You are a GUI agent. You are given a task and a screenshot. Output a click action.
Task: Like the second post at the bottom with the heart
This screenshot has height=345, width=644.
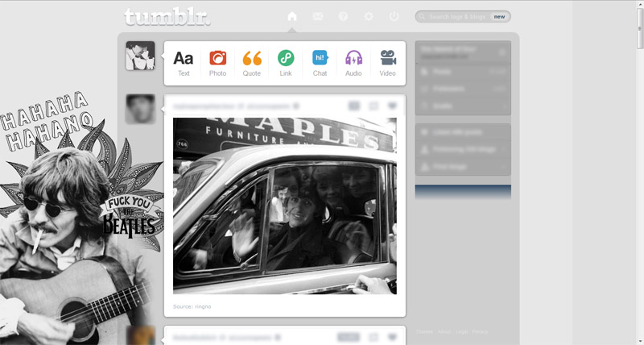pyautogui.click(x=393, y=338)
